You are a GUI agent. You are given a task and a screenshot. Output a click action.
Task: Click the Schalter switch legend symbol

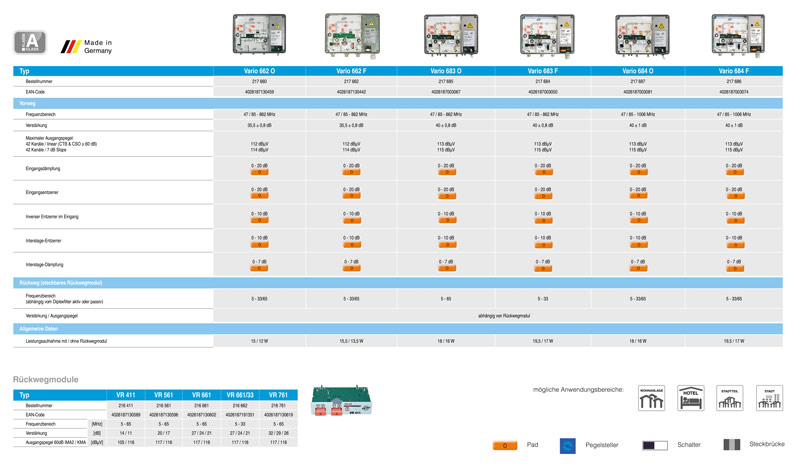[655, 445]
